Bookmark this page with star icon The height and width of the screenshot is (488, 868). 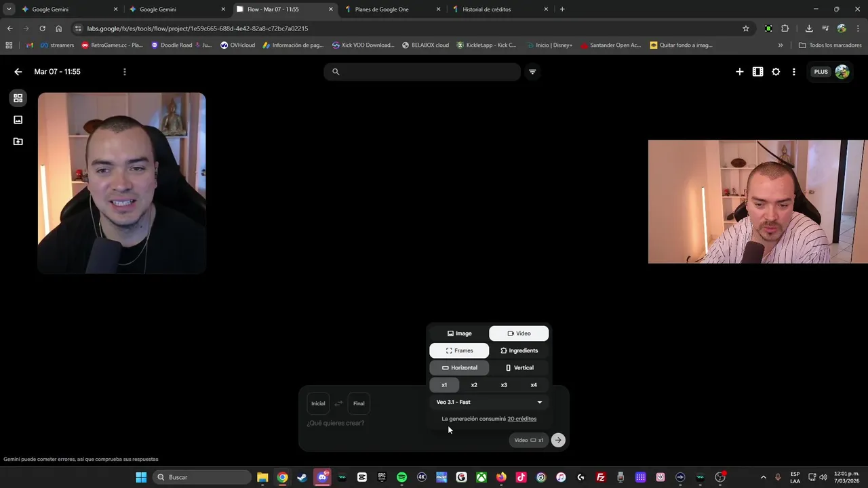(x=746, y=28)
